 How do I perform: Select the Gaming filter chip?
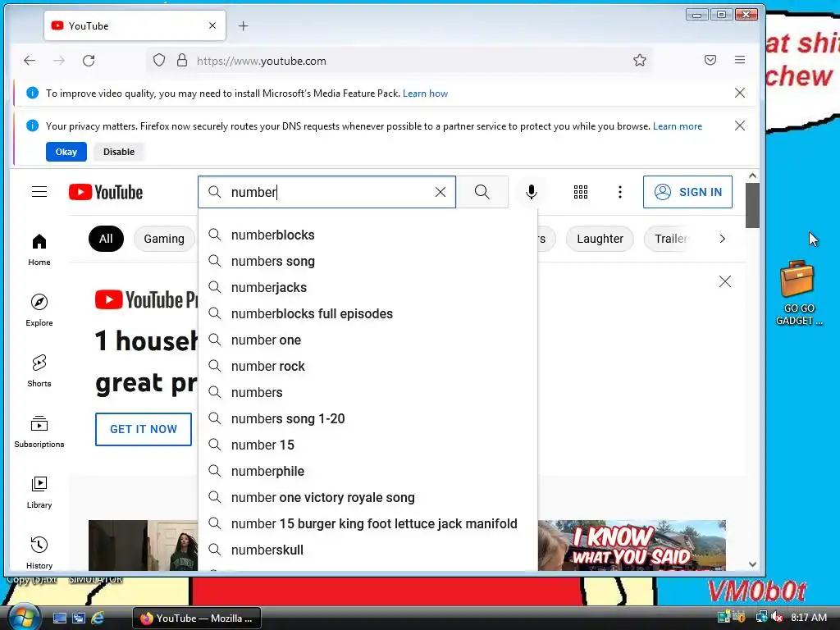pyautogui.click(x=164, y=239)
